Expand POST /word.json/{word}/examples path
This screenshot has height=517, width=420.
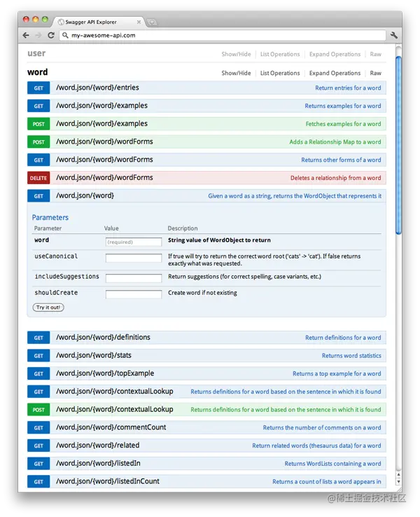101,123
